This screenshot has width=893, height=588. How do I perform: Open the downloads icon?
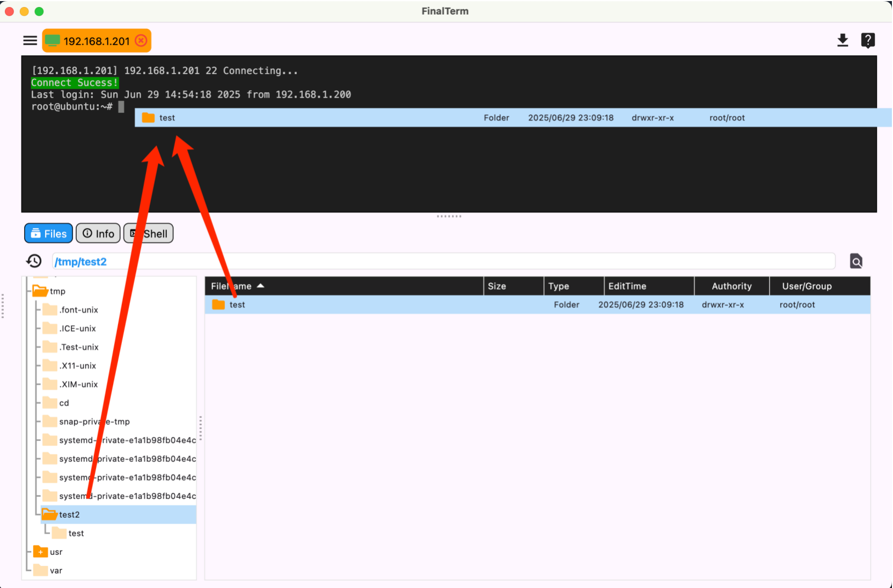(x=843, y=41)
